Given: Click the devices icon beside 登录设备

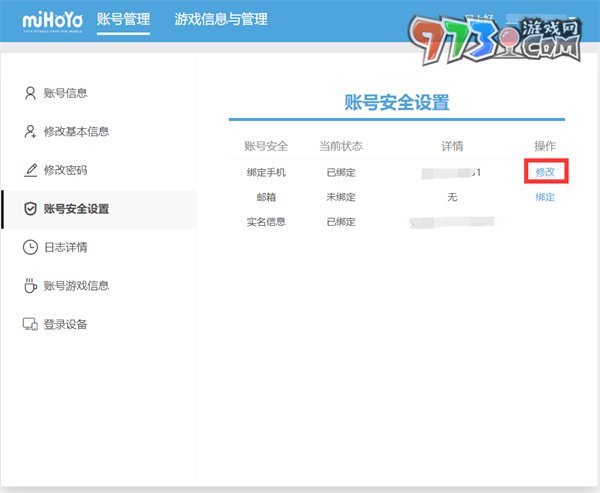Looking at the screenshot, I should [x=30, y=324].
